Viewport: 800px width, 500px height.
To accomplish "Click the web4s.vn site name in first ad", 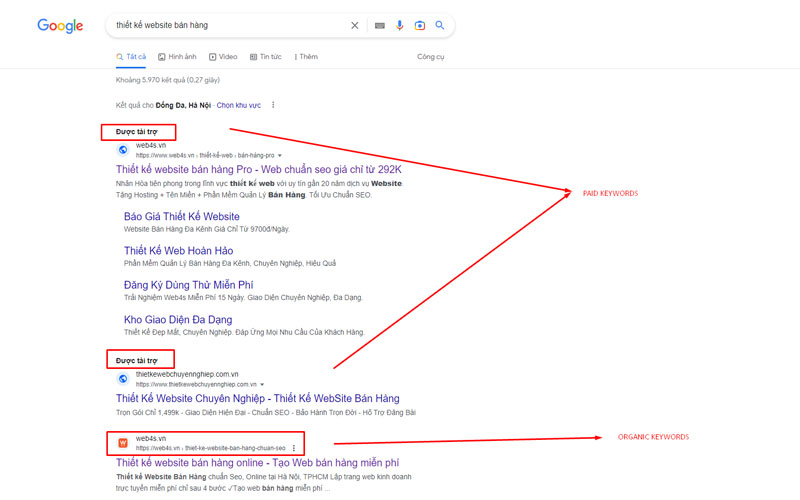I will (151, 145).
